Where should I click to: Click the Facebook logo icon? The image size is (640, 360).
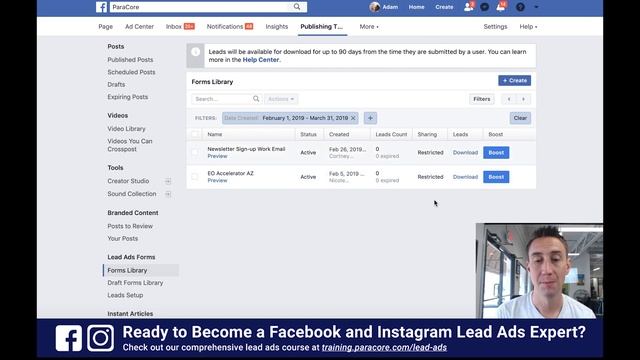pos(101,7)
